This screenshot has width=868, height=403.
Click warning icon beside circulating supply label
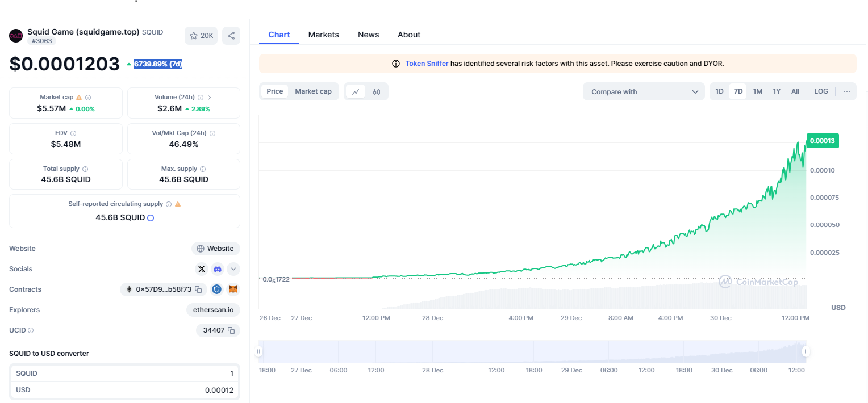click(178, 204)
